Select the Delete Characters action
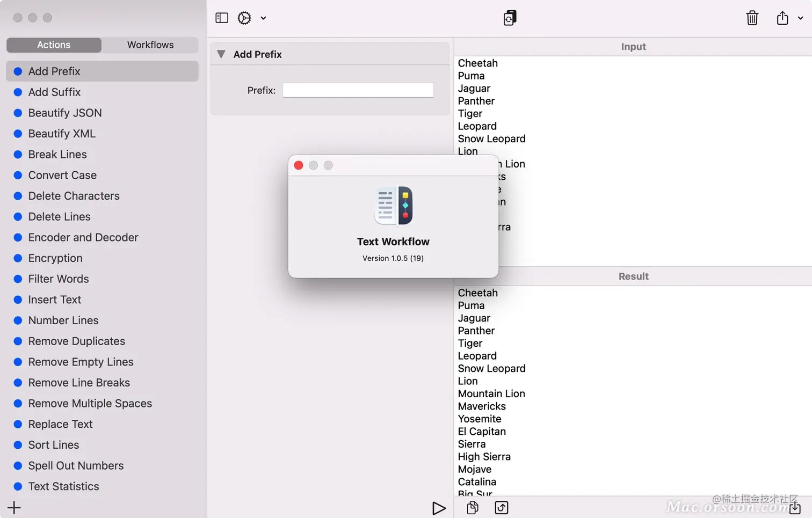Screen dimensions: 812x518 point(102,196)
